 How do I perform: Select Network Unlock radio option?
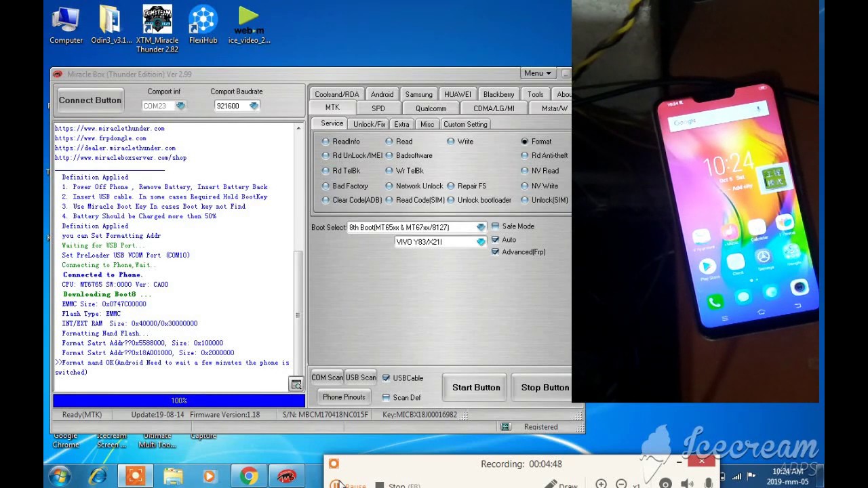[x=414, y=186]
